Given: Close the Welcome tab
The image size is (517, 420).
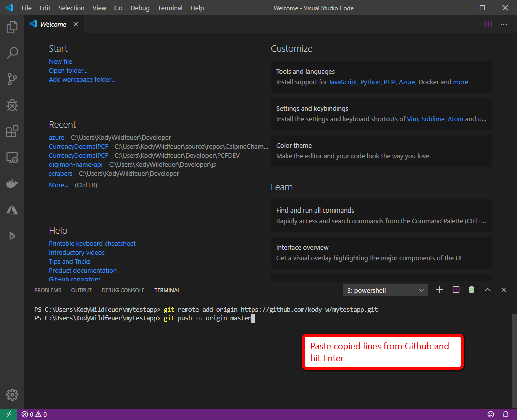Looking at the screenshot, I should [x=76, y=24].
